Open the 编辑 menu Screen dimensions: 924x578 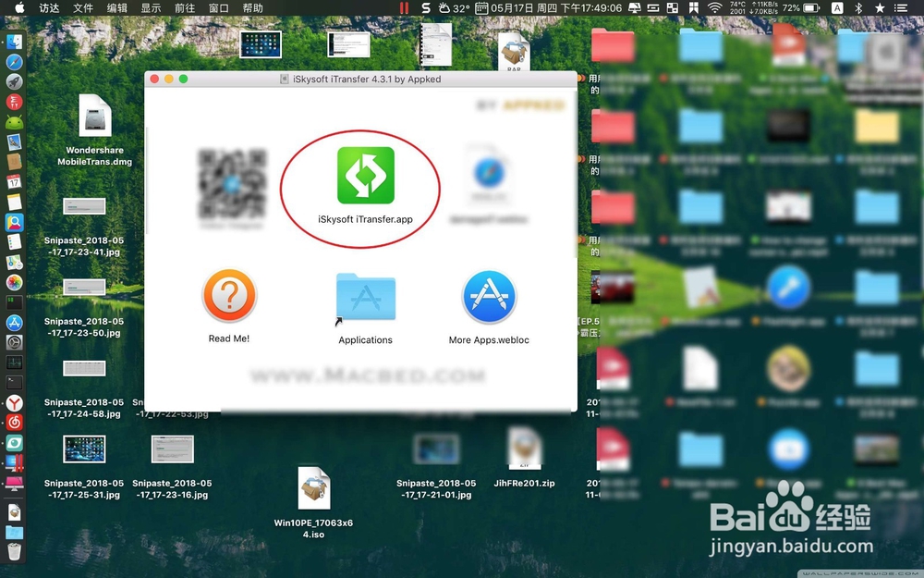(117, 7)
